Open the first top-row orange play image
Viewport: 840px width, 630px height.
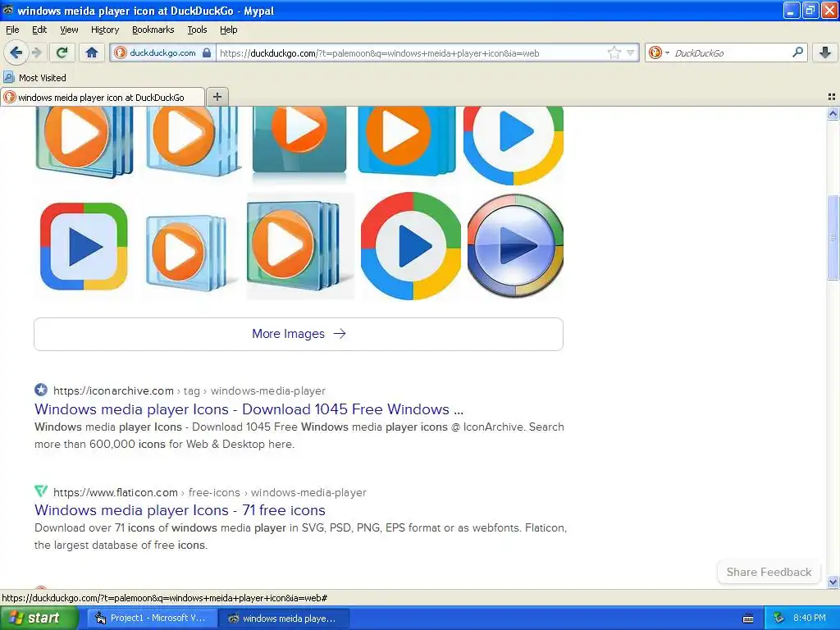click(84, 141)
